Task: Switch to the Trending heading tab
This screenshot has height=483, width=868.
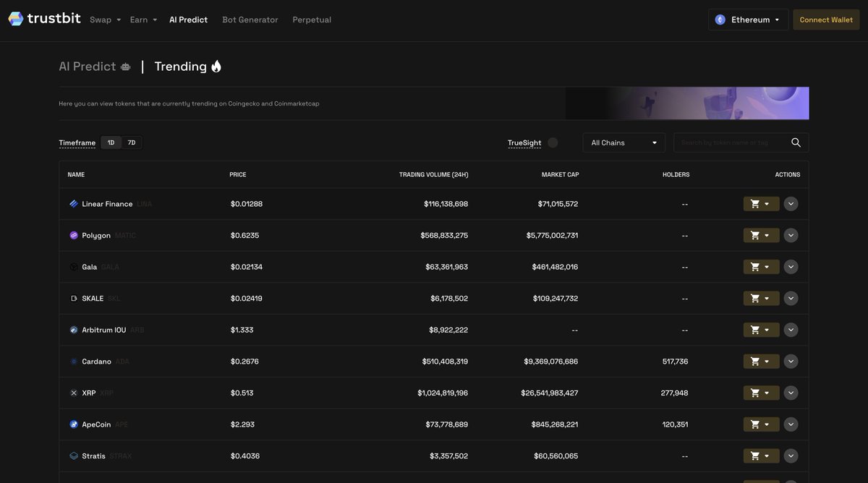Action: coord(188,67)
